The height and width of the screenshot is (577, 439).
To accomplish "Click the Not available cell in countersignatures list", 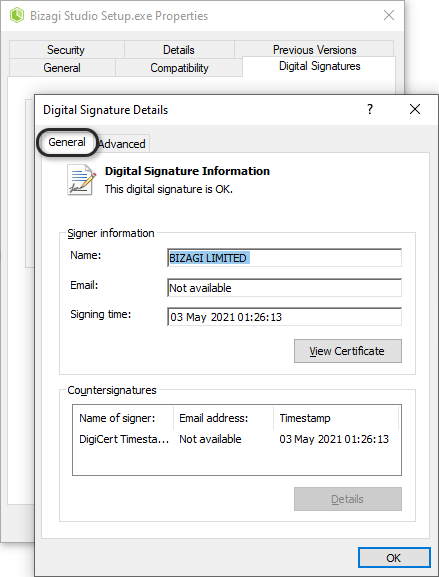I will (210, 439).
